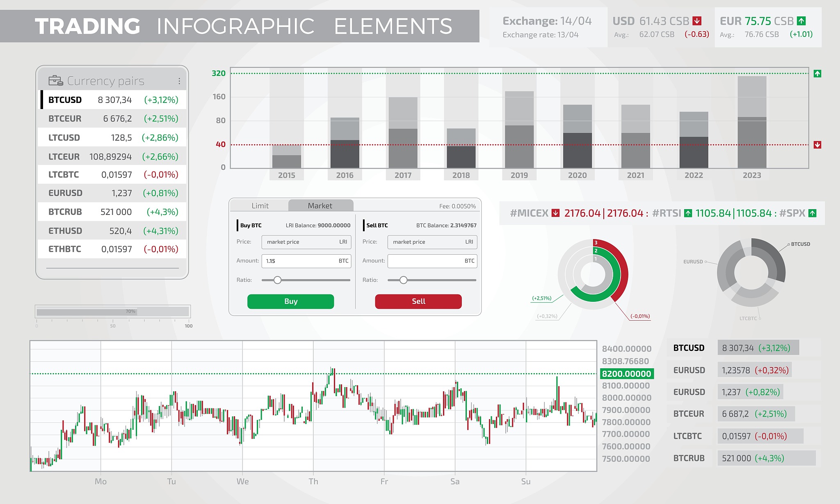Click the red down arrow next to USD rate
The image size is (840, 504).
pyautogui.click(x=697, y=21)
